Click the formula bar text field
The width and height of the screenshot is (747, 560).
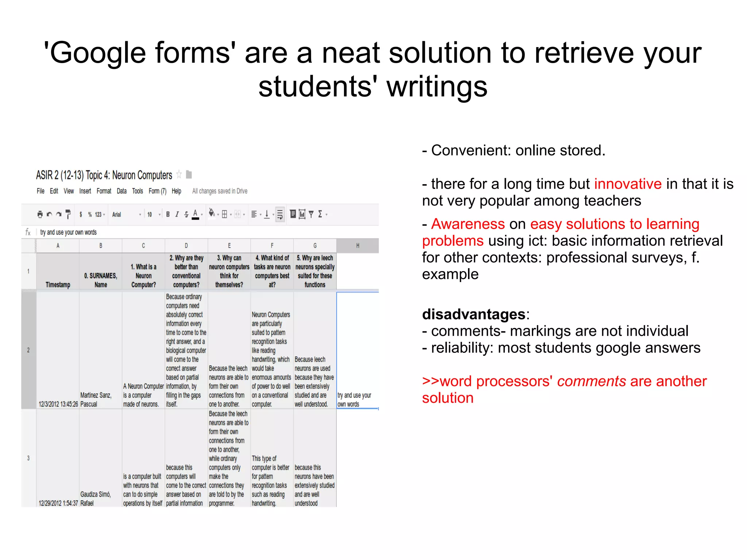tap(208, 232)
